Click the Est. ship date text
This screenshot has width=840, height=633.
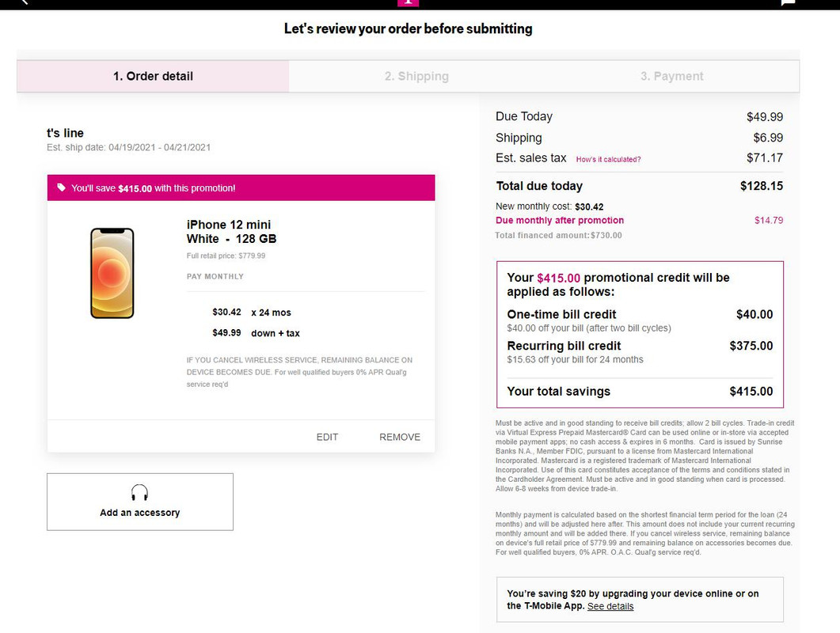128,147
